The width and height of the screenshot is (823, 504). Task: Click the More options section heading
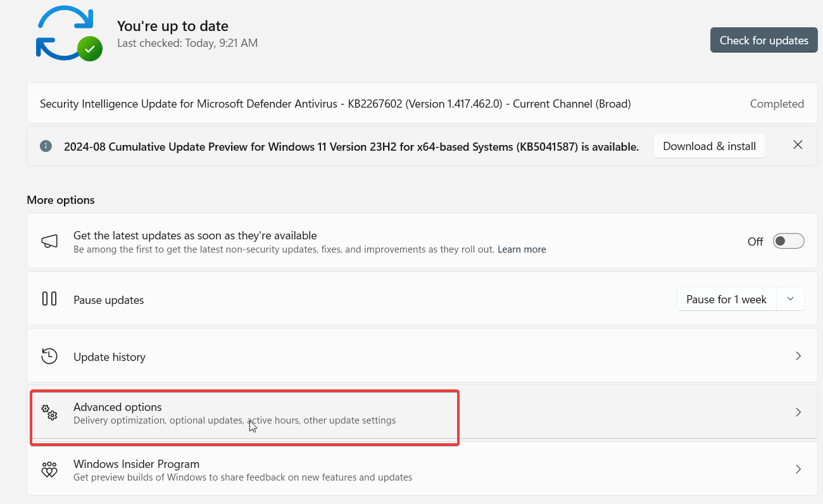tap(61, 200)
